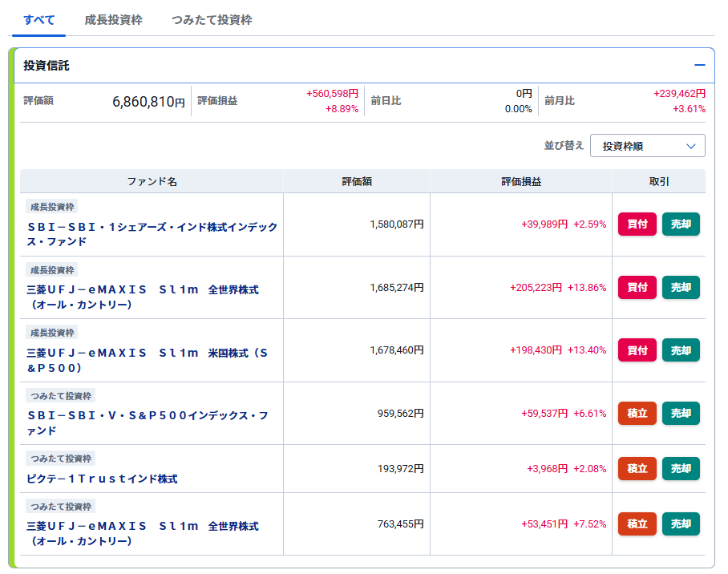
Task: Click the total 6,860,810円 valuation
Action: coord(148,101)
